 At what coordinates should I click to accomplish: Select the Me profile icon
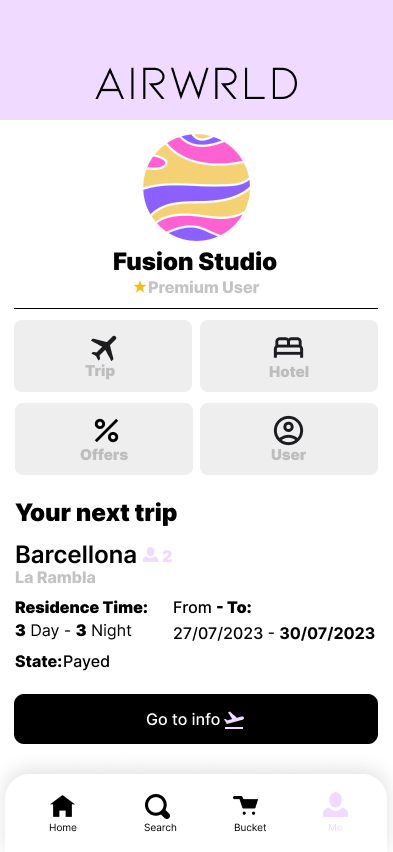[335, 805]
